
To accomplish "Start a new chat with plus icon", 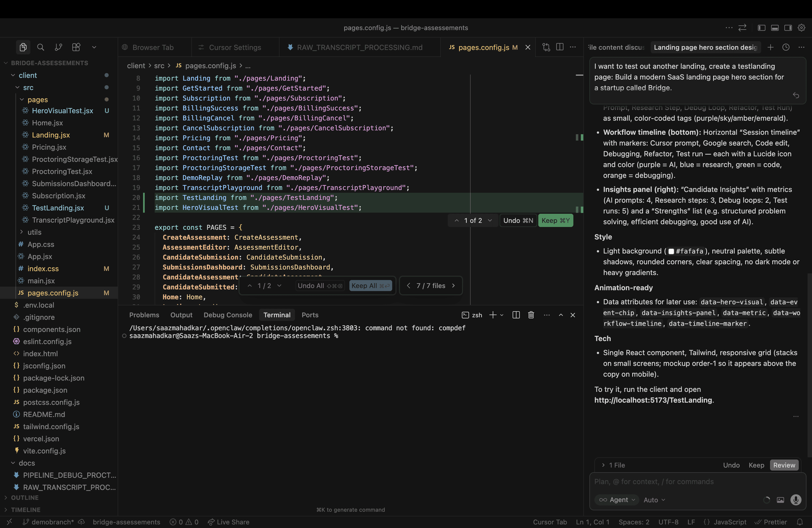I will 770,47.
